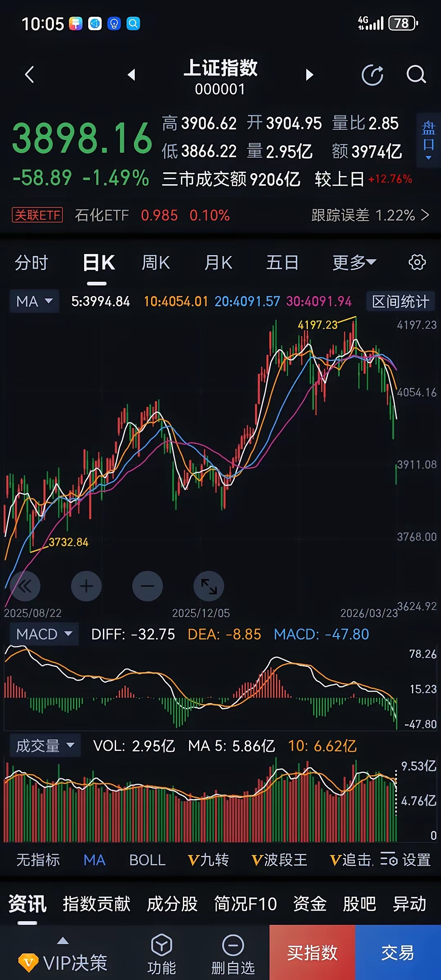Image resolution: width=441 pixels, height=980 pixels.
Task: Select BOLL overlay option
Action: point(147,860)
